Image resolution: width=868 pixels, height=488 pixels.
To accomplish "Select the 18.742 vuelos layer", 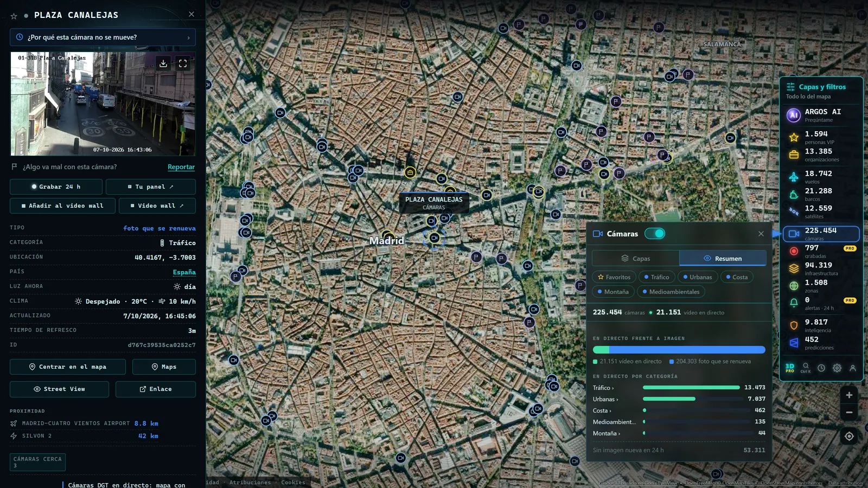I will point(821,177).
